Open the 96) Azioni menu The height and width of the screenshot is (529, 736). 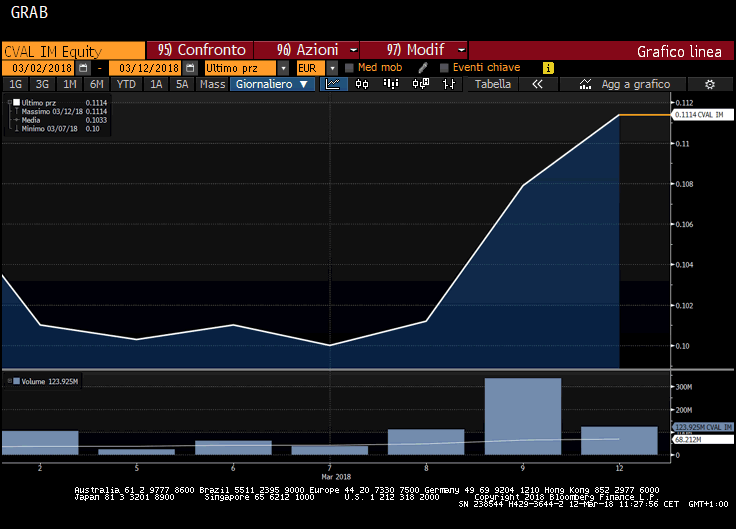(307, 50)
